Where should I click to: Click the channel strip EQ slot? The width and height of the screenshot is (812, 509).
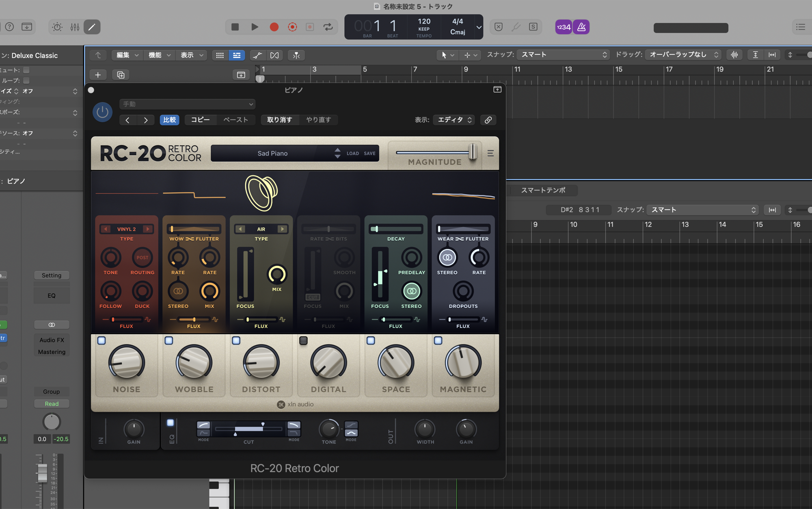coord(52,296)
